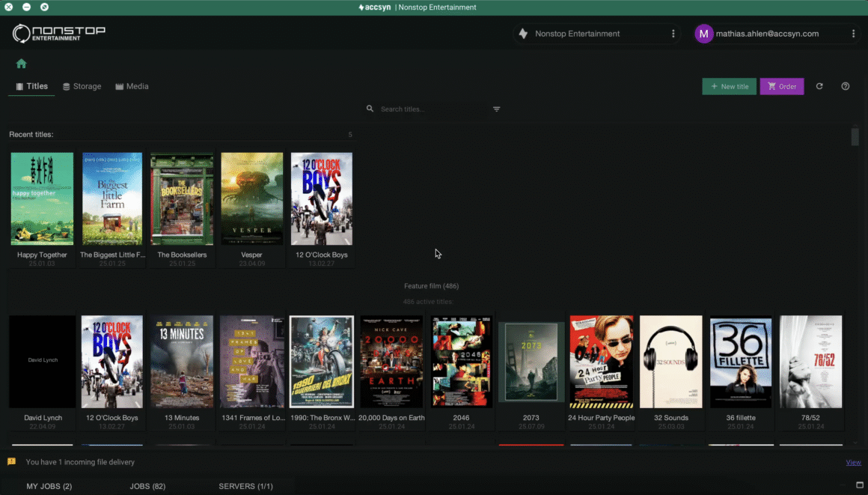Viewport: 868px width, 495px height.
Task: Click the Nonstop Entertainment logo
Action: click(x=58, y=33)
